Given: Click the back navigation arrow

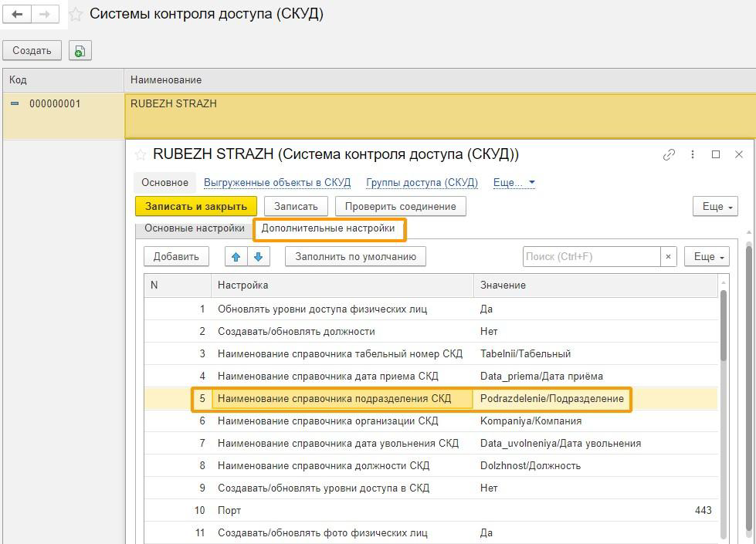Looking at the screenshot, I should [x=17, y=15].
